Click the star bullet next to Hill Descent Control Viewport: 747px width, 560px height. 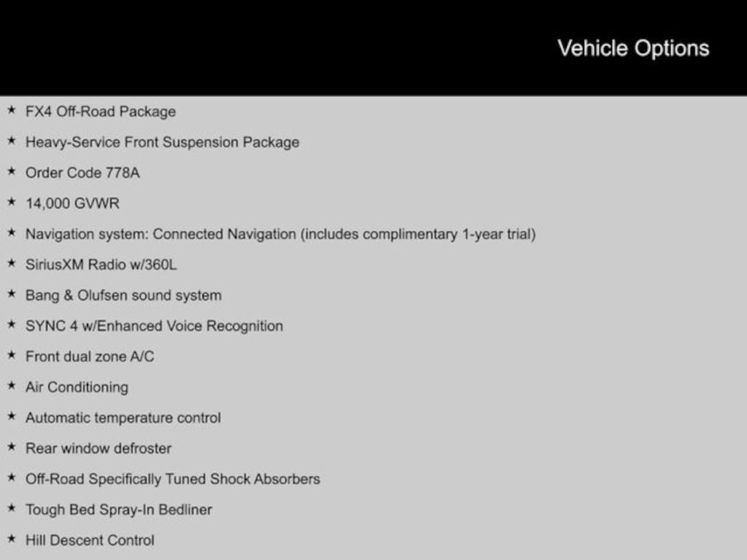click(11, 540)
